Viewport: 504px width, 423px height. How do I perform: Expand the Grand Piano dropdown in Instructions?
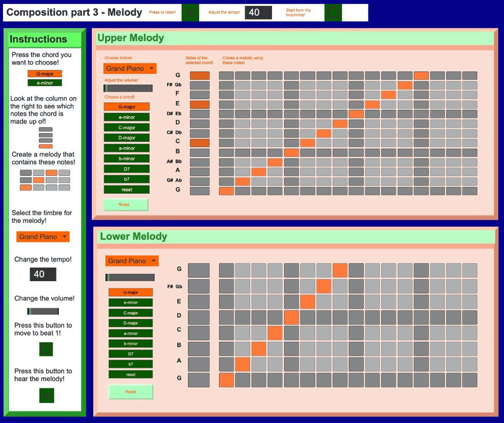coord(43,237)
